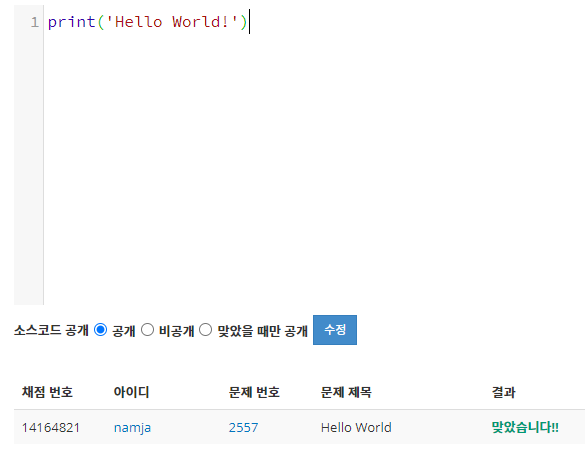This screenshot has width=585, height=462.
Task: Click the print keyword in the code
Action: 71,22
